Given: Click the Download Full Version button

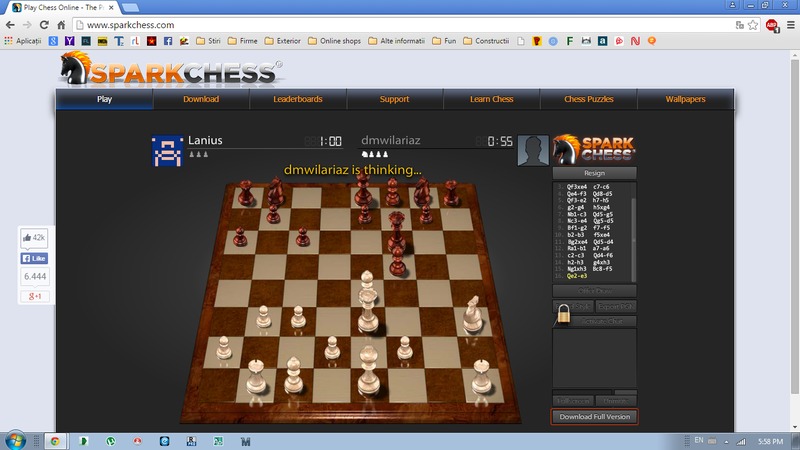Looking at the screenshot, I should pos(594,416).
